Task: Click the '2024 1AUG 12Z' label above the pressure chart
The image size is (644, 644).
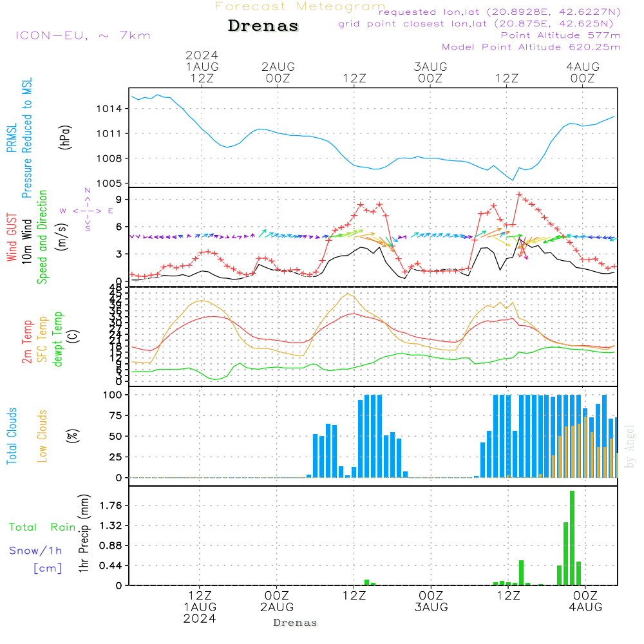Action: pyautogui.click(x=202, y=66)
